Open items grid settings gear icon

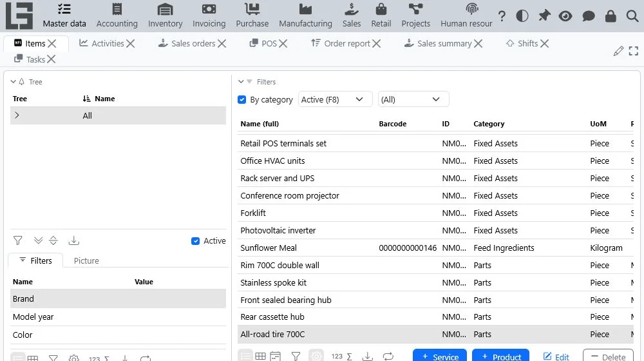pyautogui.click(x=316, y=356)
